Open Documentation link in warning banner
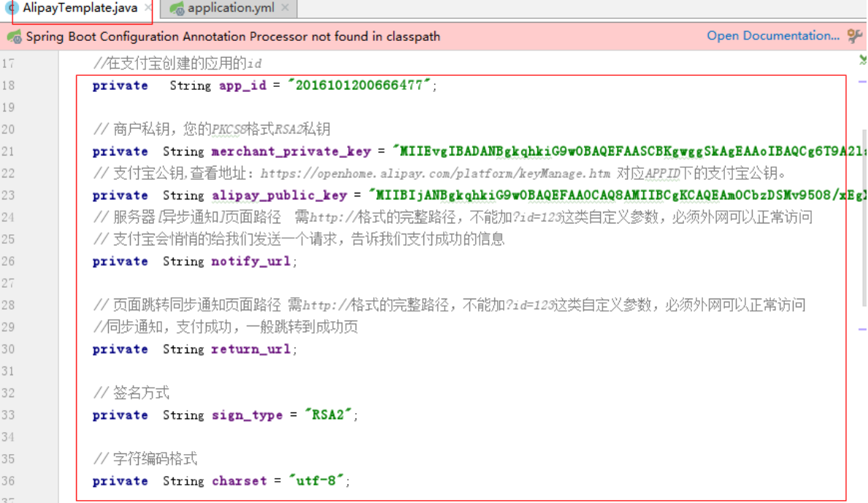 tap(773, 36)
